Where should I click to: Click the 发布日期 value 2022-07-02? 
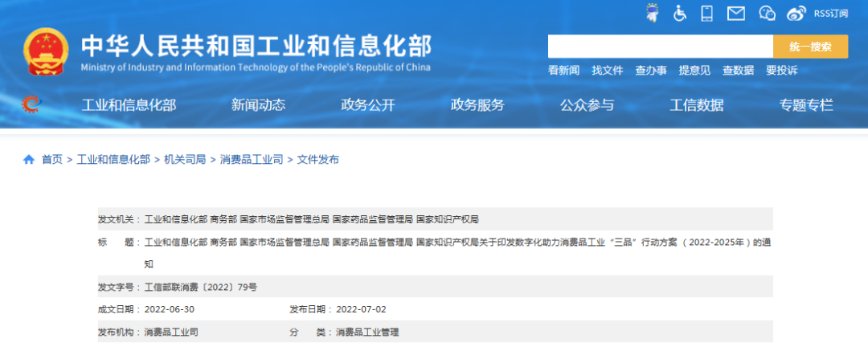pyautogui.click(x=361, y=309)
